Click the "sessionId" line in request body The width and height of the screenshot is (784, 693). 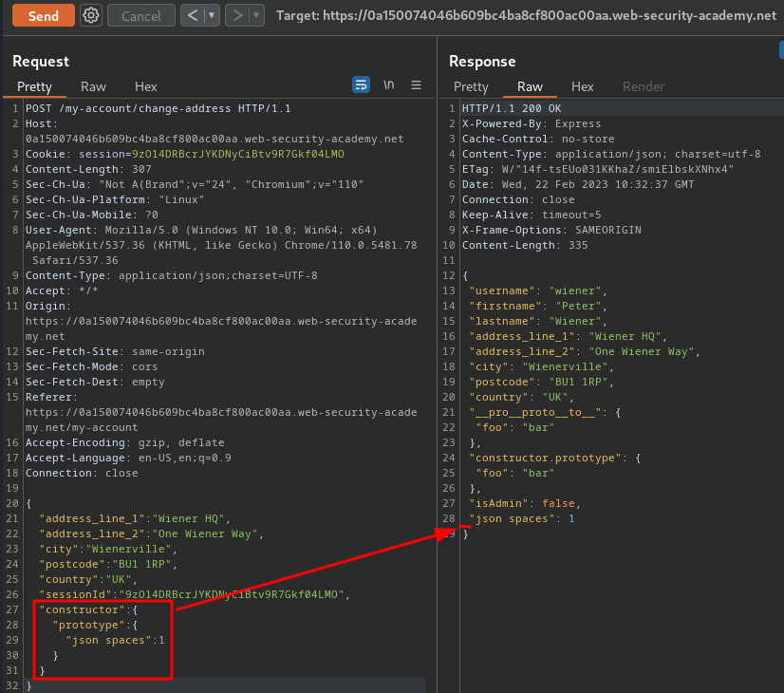pos(195,594)
